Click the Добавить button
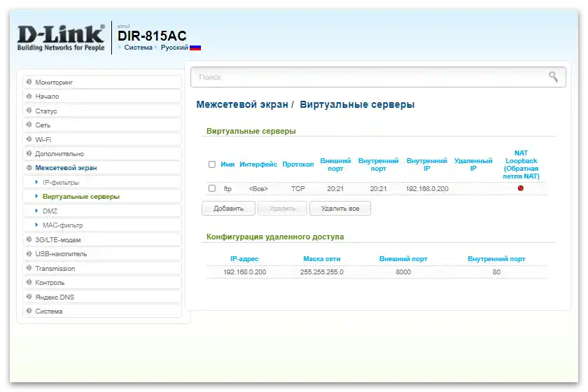The image size is (588, 392). (228, 208)
